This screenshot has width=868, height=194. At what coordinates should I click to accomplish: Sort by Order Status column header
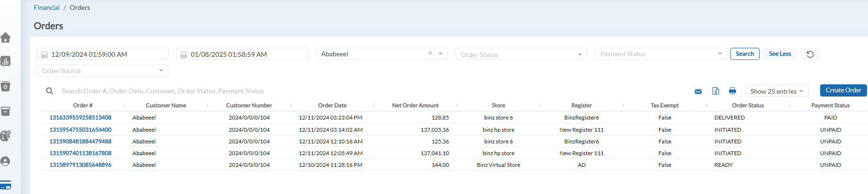coord(748,105)
